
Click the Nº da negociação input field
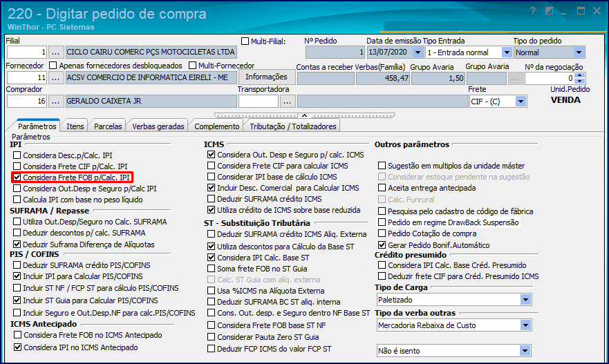point(550,78)
